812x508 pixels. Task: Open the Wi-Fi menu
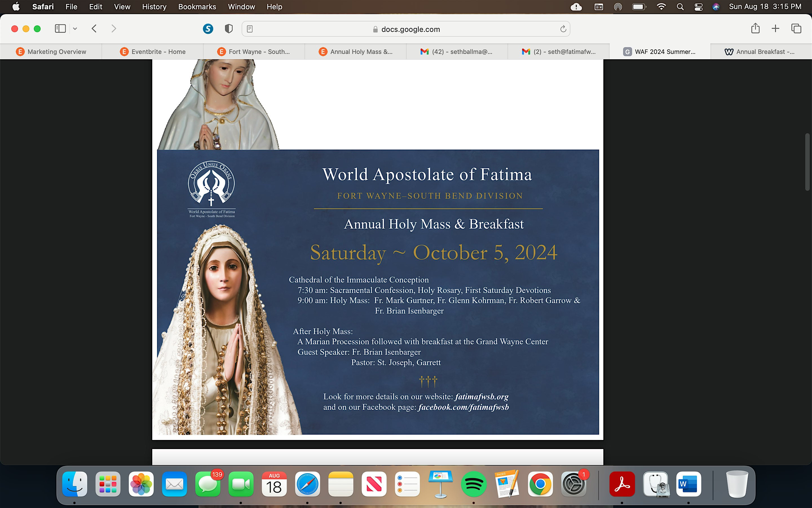point(661,7)
